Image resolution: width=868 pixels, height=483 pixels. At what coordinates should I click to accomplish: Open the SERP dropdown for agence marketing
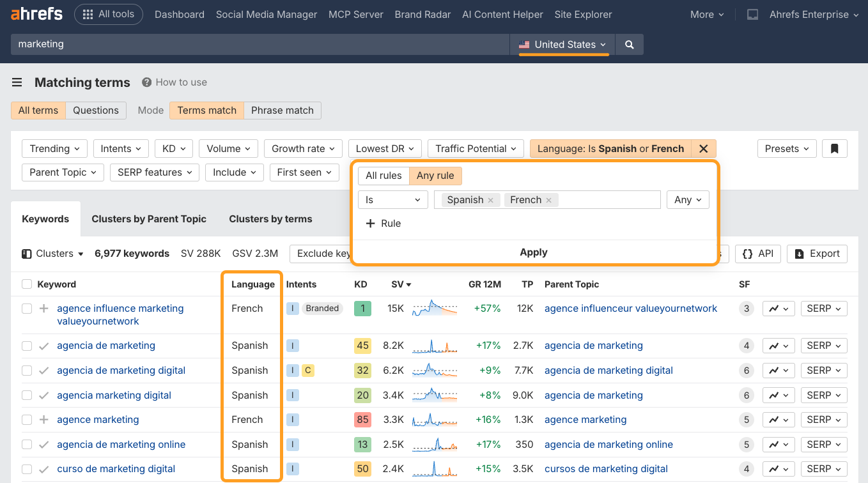(823, 420)
